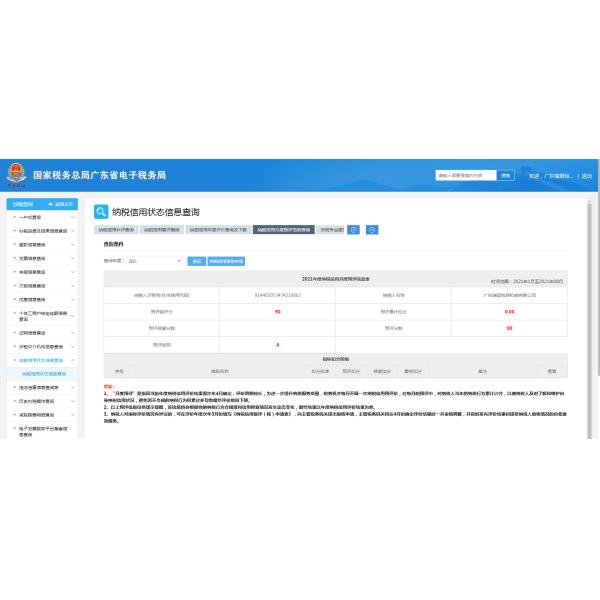Click the 搜索 button in the header
Image resolution: width=600 pixels, height=600 pixels.
506,175
